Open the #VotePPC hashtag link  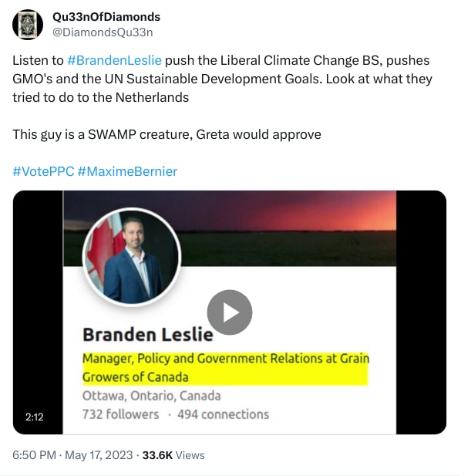(x=43, y=171)
